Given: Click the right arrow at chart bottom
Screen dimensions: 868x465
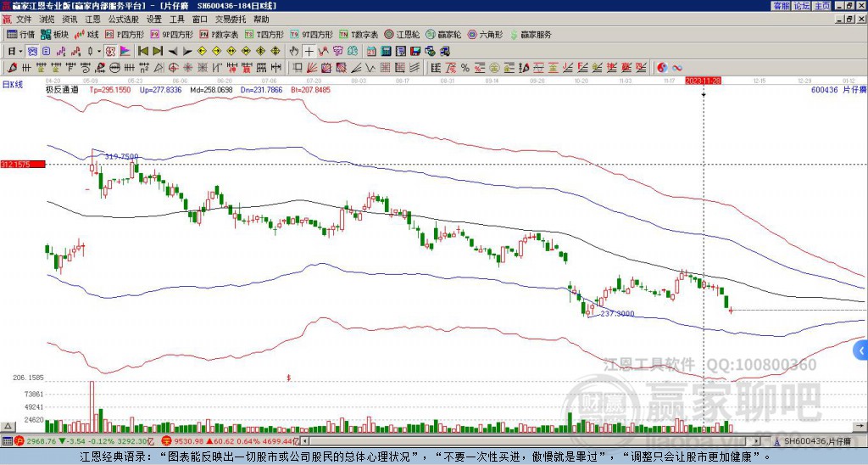Looking at the screenshot, I should [860, 426].
